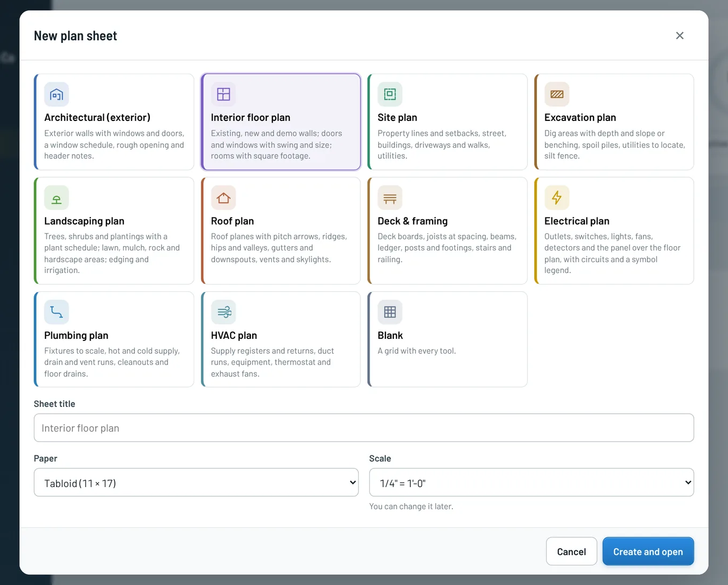
Task: Click the 'You can change it later.' hint
Action: [411, 506]
